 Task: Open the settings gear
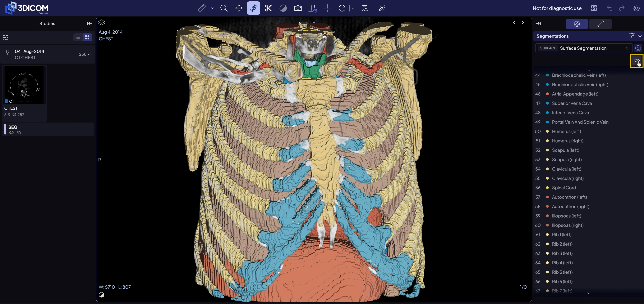(636, 8)
